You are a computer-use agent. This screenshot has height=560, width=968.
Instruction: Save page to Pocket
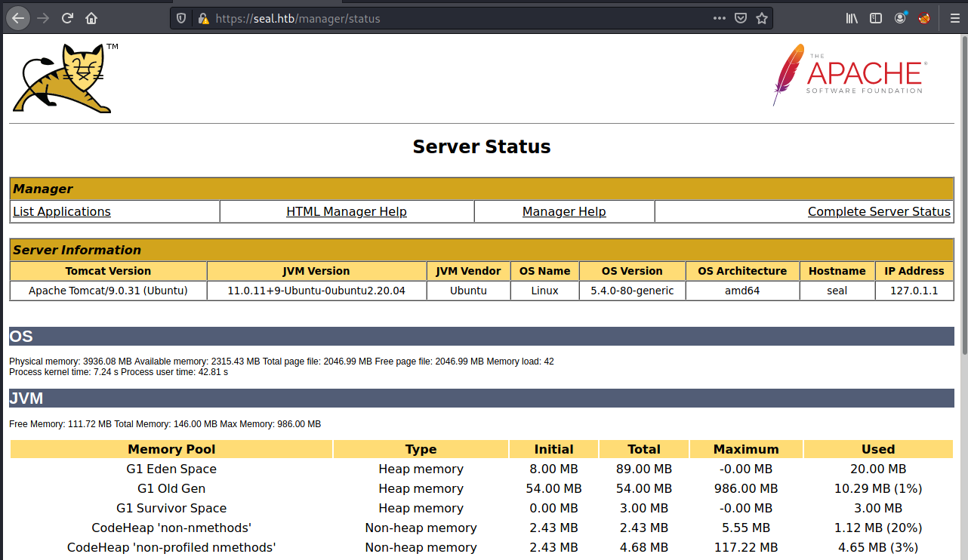pyautogui.click(x=741, y=18)
